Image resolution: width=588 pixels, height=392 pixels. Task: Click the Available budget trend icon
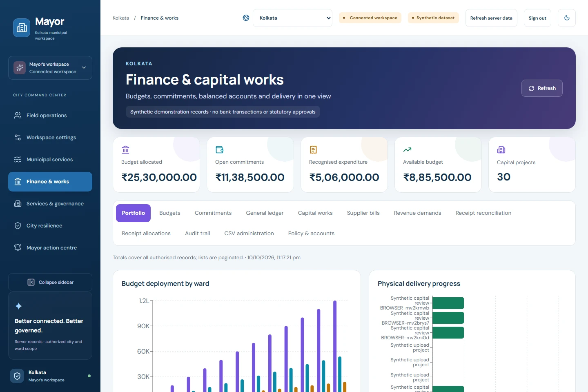407,150
